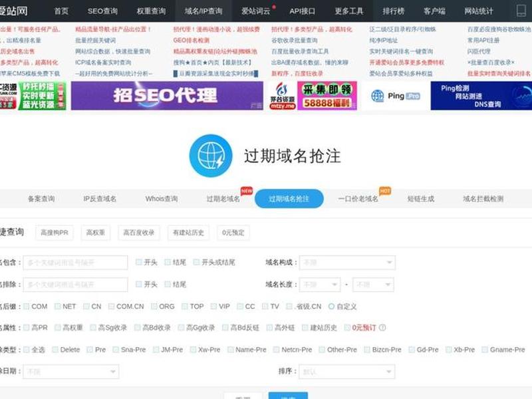Open 首页 in the top navigation
The width and height of the screenshot is (532, 399).
click(x=61, y=11)
